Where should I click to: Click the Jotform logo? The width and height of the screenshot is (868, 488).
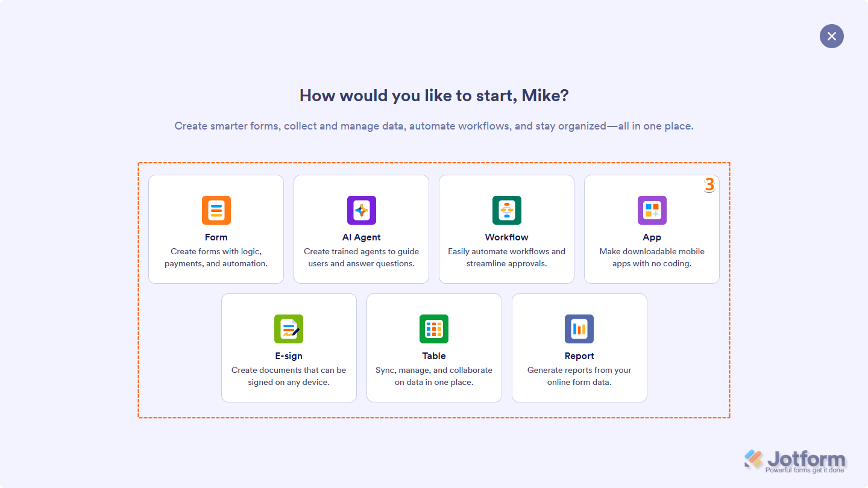pos(795,461)
